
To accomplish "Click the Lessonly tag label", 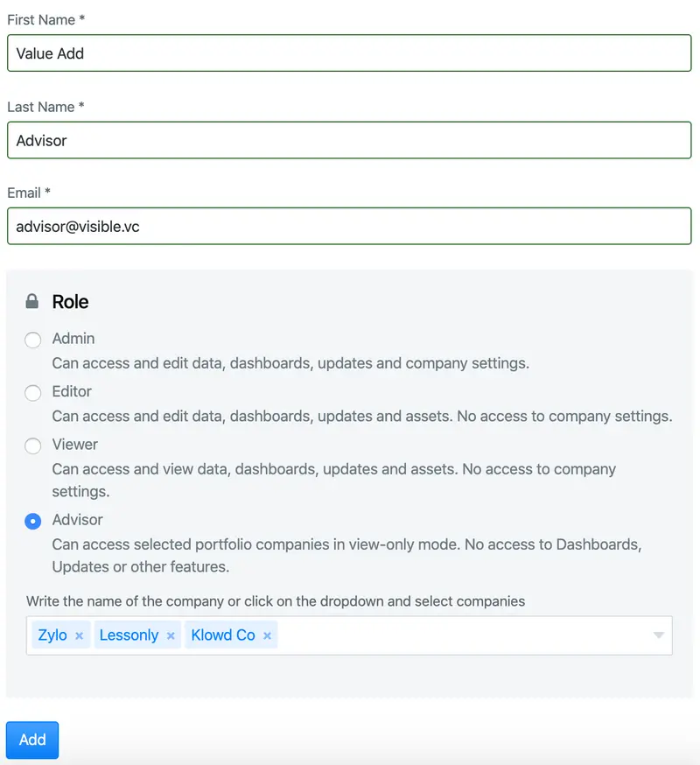I will pos(129,635).
